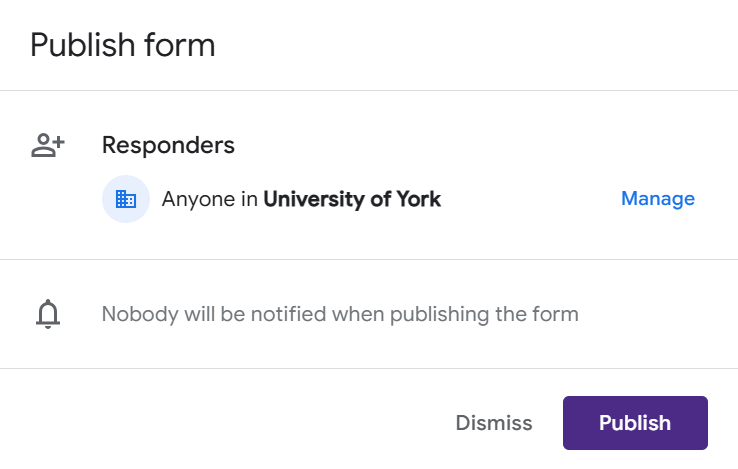This screenshot has width=738, height=469.
Task: Click the 'Nobody will be notified' message
Action: (x=340, y=314)
